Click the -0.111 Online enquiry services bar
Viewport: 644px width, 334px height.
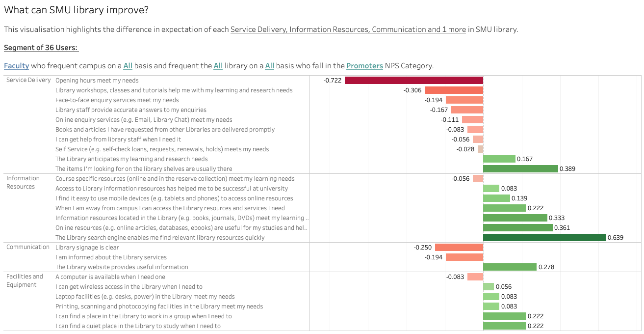[472, 119]
